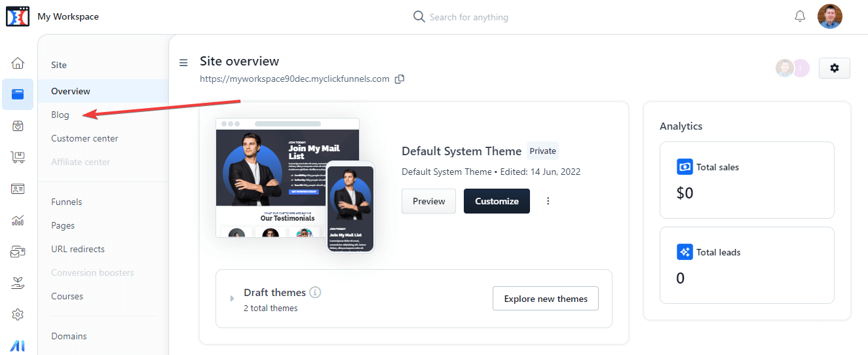Open Courses menu item
Viewport: 868px width, 355px height.
[x=67, y=296]
